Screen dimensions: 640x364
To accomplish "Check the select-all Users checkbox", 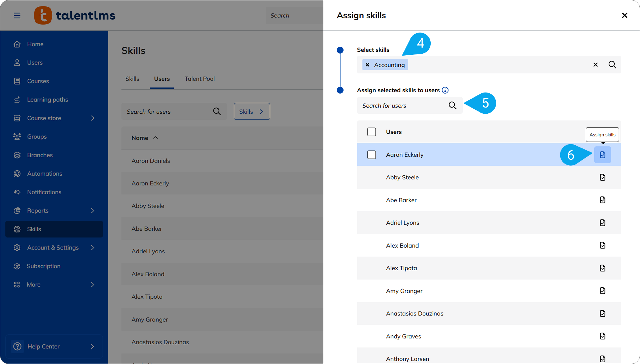I will pos(371,132).
